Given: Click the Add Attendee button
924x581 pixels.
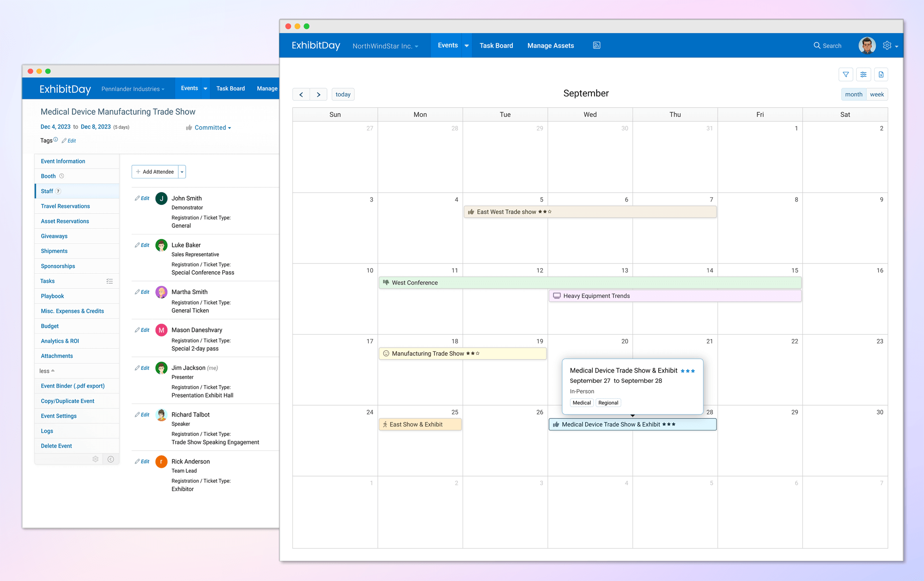Looking at the screenshot, I should (x=155, y=172).
